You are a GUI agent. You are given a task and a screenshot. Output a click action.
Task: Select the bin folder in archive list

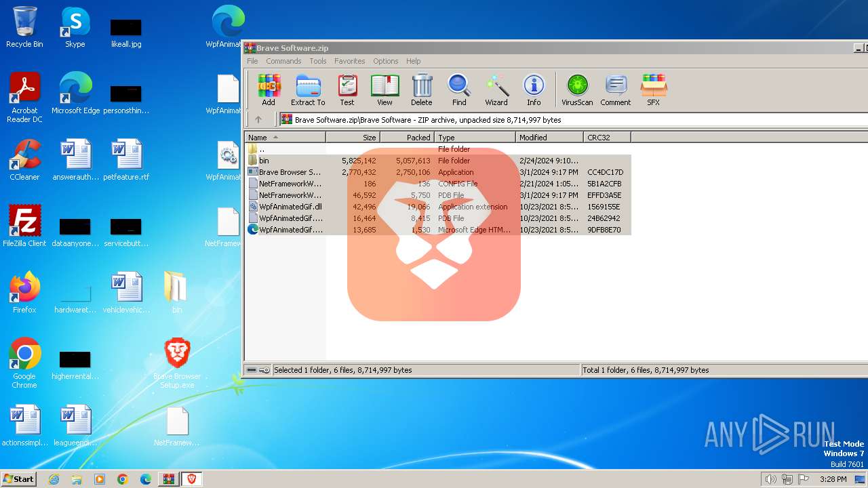[x=438, y=161]
